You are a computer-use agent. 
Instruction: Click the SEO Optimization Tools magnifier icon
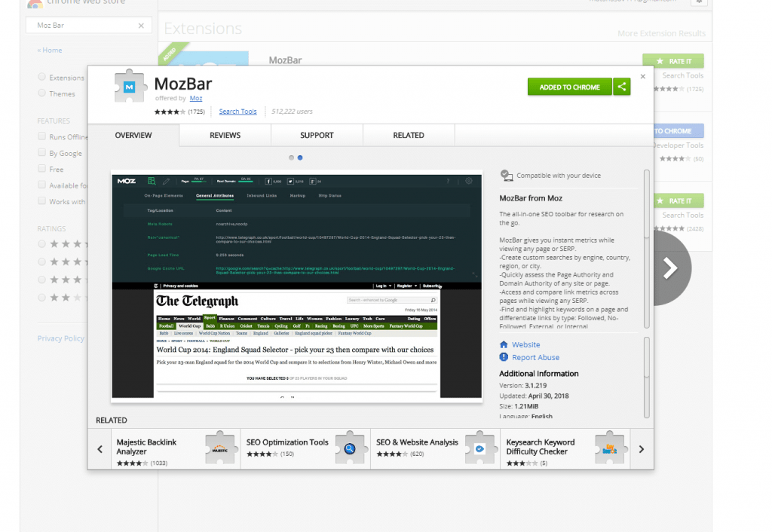tap(351, 448)
